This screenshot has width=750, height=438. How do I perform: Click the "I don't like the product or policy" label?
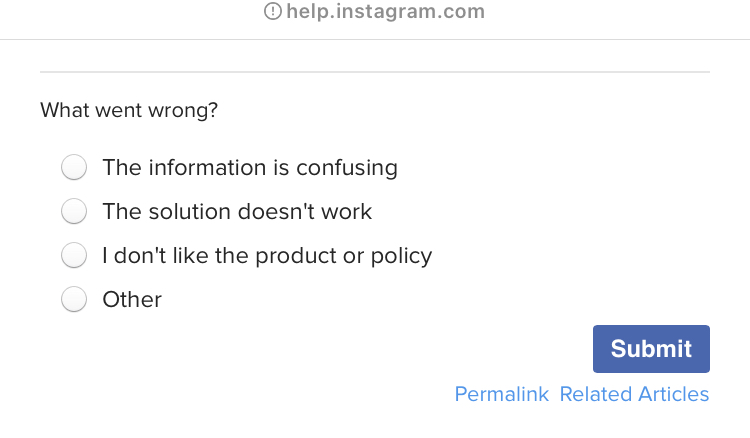(x=267, y=256)
